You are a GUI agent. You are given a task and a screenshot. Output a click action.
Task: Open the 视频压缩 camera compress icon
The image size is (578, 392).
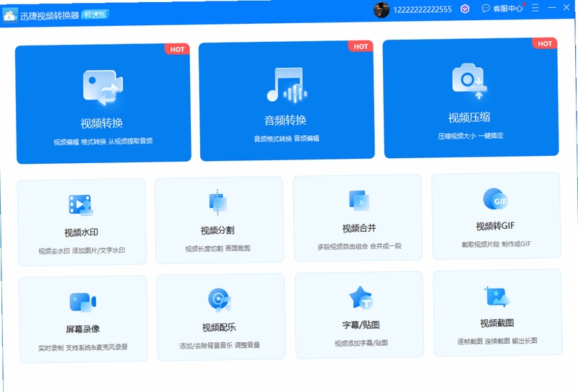click(x=470, y=82)
